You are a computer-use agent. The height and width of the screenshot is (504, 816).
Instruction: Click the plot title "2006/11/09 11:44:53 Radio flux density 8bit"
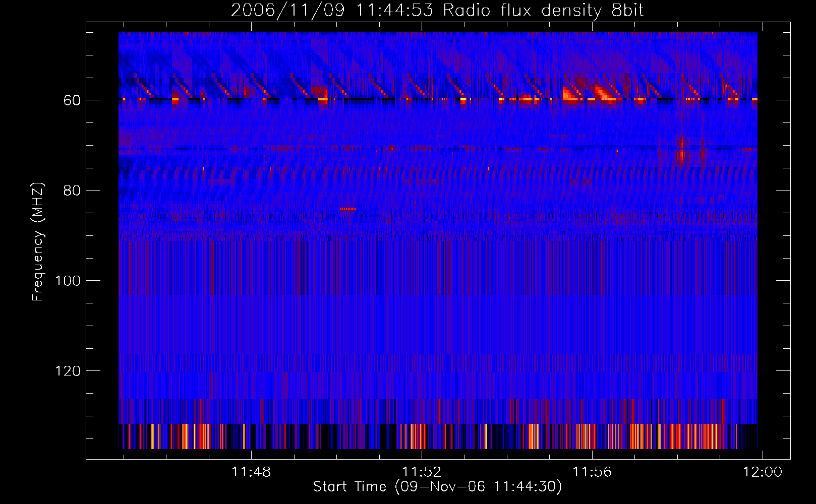pos(437,10)
